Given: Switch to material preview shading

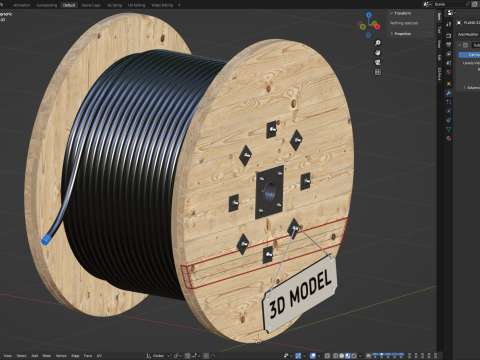Looking at the screenshot, I should [348, 356].
